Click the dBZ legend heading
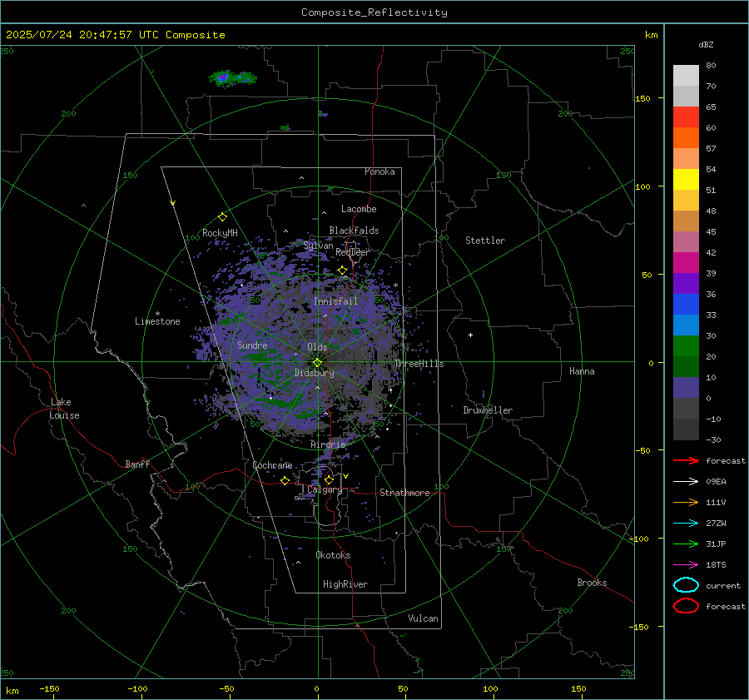The image size is (749, 700). (706, 44)
